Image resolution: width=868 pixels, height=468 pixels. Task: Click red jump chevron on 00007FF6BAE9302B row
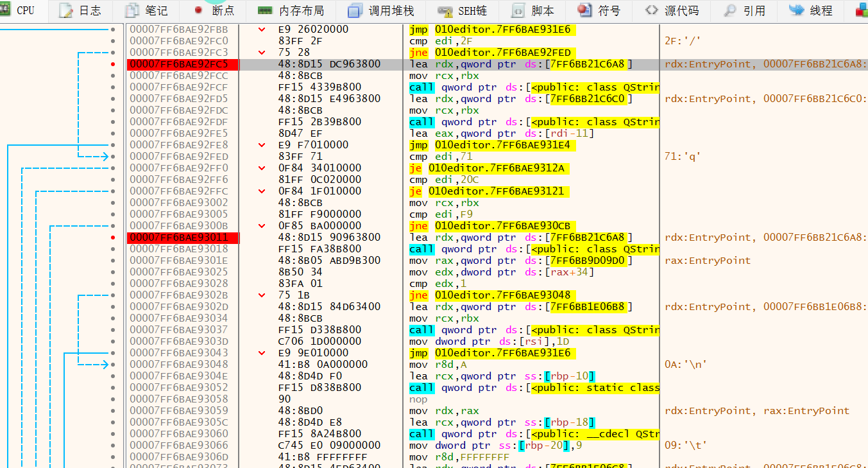262,295
